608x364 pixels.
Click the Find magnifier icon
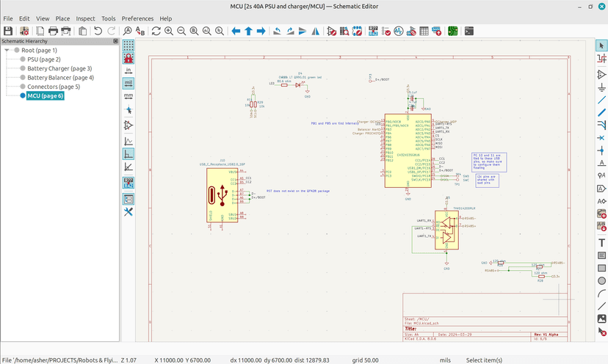[128, 31]
